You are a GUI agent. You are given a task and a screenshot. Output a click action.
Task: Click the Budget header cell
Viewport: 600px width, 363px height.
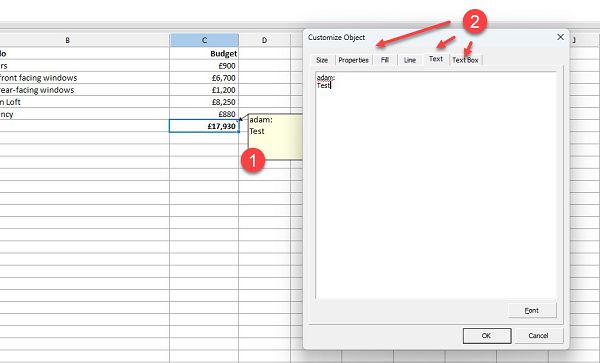pos(204,53)
